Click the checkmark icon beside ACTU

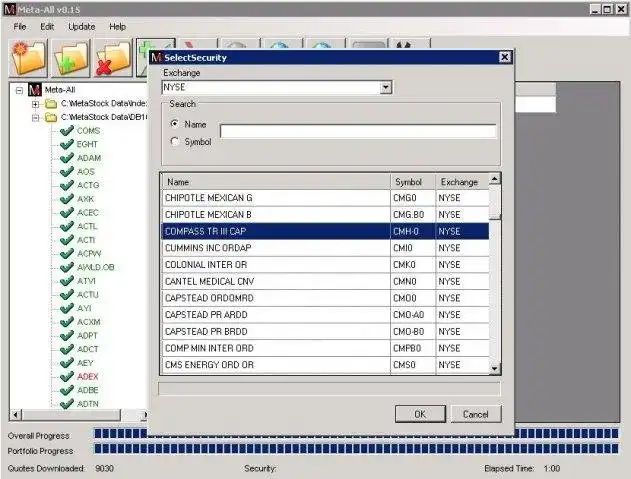[x=66, y=295]
